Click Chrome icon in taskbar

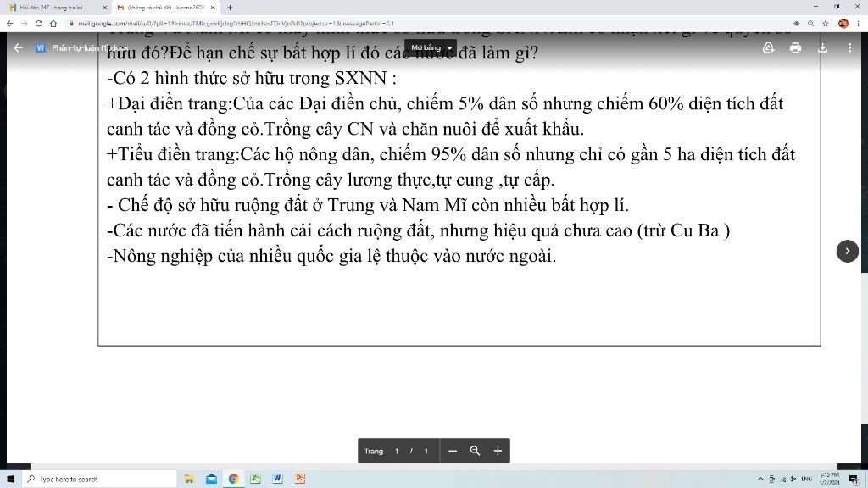click(x=234, y=480)
